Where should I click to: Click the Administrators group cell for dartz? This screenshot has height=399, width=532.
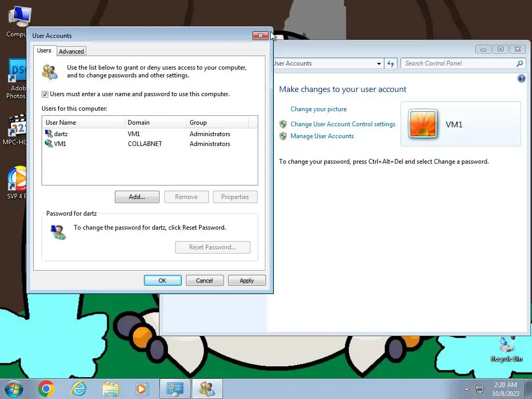(210, 134)
